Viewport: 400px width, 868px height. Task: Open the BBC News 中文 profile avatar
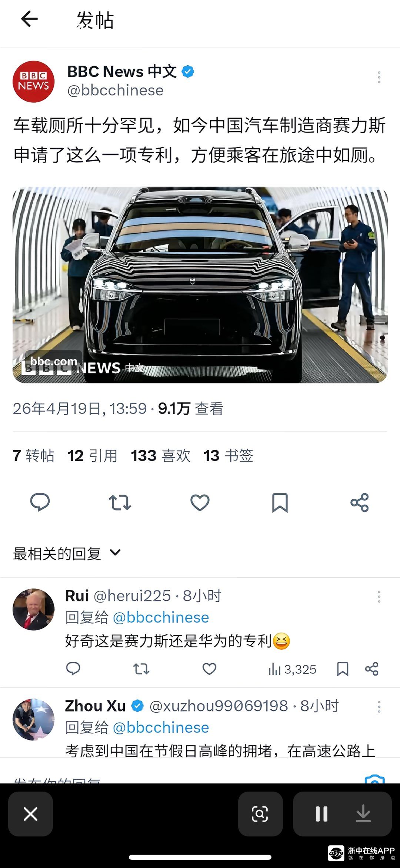click(34, 82)
